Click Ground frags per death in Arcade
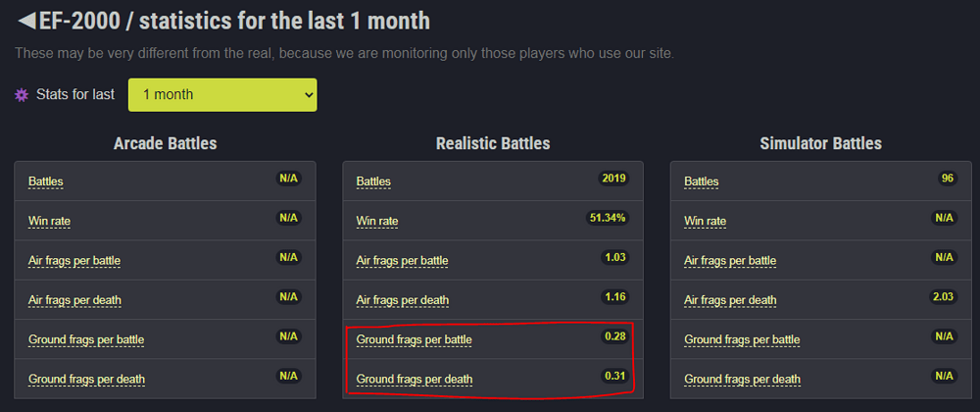The image size is (980, 412). (86, 379)
